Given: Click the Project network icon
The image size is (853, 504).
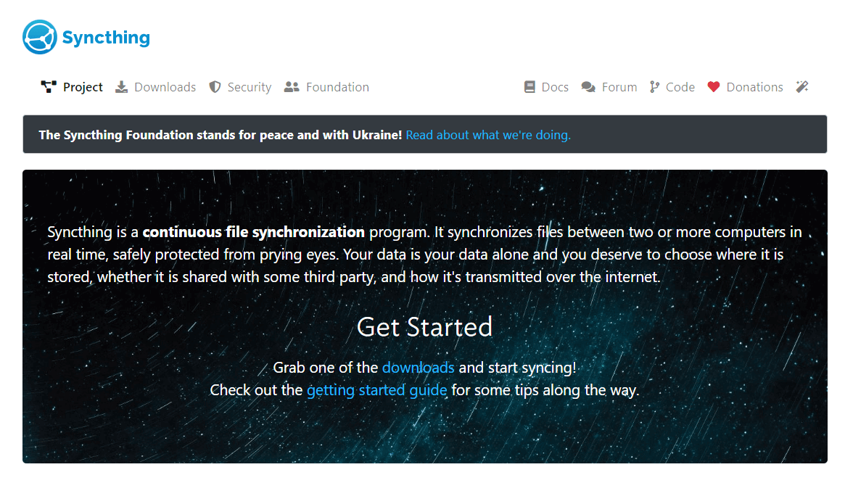Looking at the screenshot, I should (49, 87).
